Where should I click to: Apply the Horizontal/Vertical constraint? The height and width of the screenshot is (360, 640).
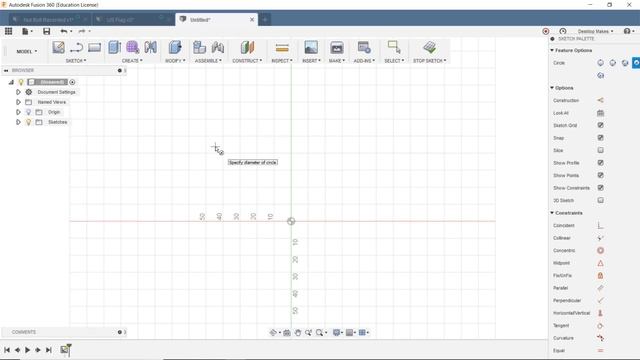[x=600, y=313]
